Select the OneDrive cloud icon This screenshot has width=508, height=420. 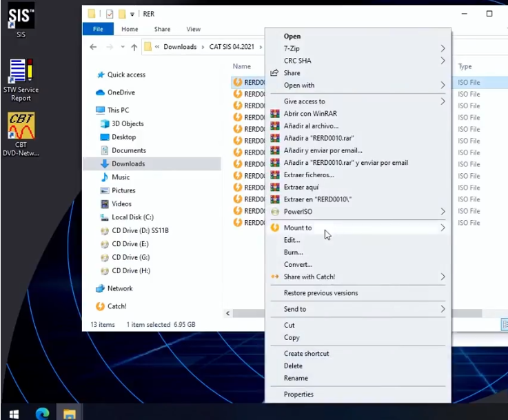[101, 92]
